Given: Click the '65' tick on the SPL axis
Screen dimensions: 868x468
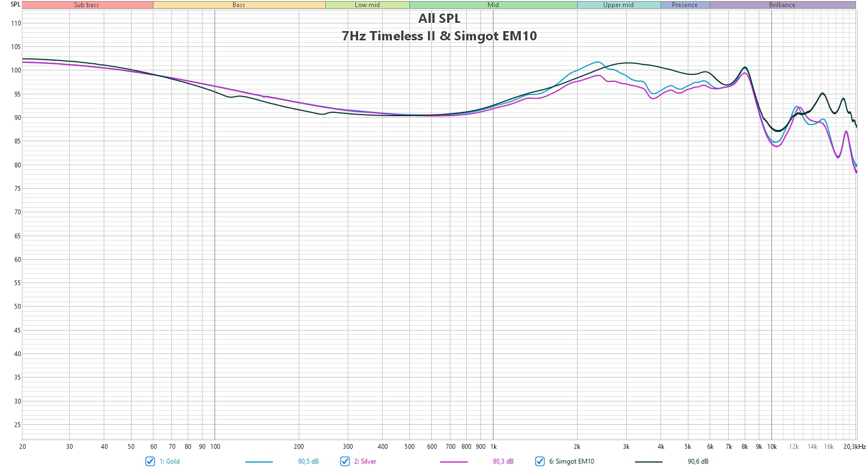Looking at the screenshot, I should (17, 236).
